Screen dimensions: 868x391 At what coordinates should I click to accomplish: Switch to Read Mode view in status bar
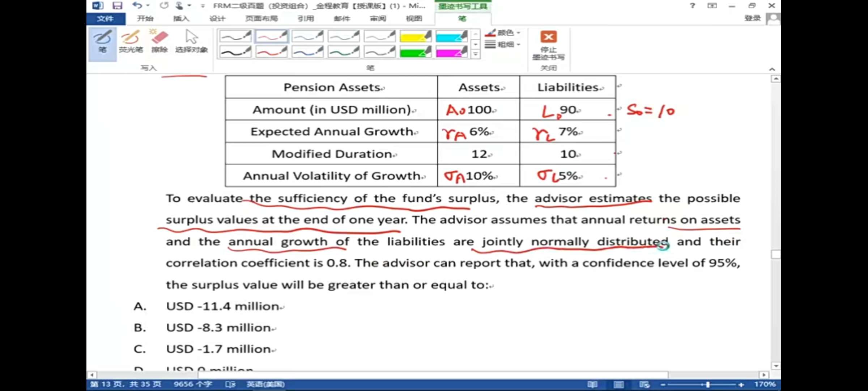pyautogui.click(x=592, y=384)
